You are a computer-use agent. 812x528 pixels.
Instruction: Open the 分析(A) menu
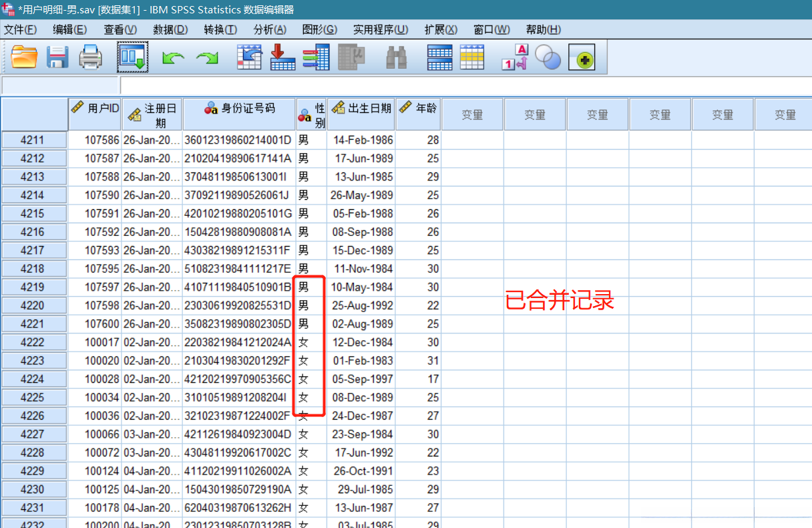click(270, 29)
